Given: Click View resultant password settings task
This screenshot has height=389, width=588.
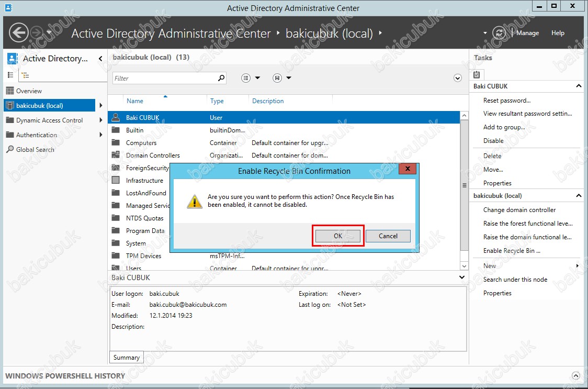Looking at the screenshot, I should pos(528,114).
